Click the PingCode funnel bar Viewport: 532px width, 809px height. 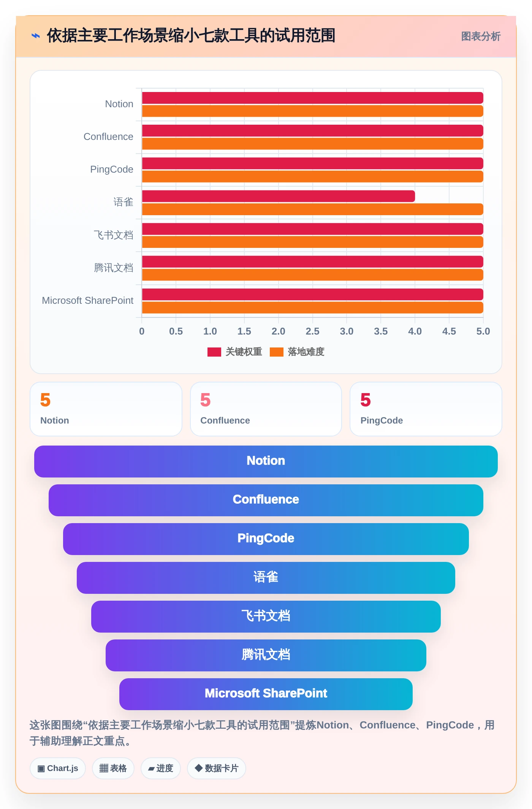[x=266, y=539]
